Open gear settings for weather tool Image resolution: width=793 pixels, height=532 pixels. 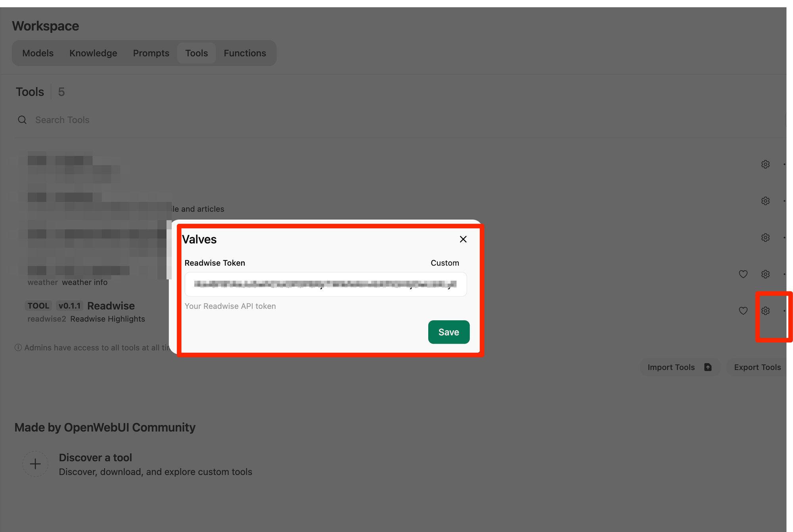(x=765, y=274)
